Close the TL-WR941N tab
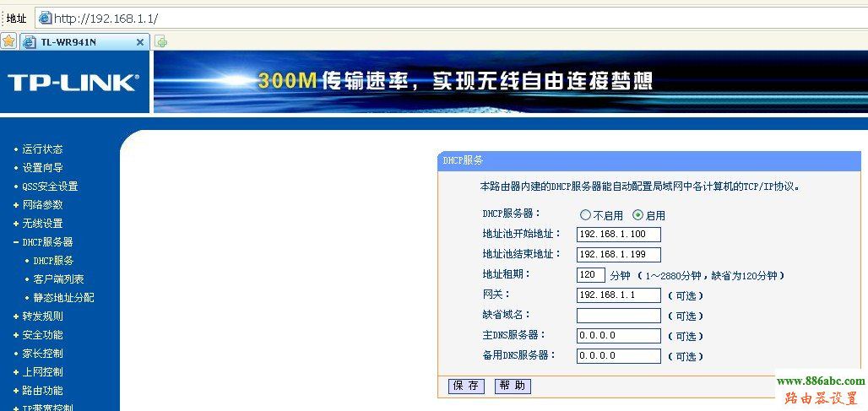Screen dimensions: 868x411 point(140,42)
